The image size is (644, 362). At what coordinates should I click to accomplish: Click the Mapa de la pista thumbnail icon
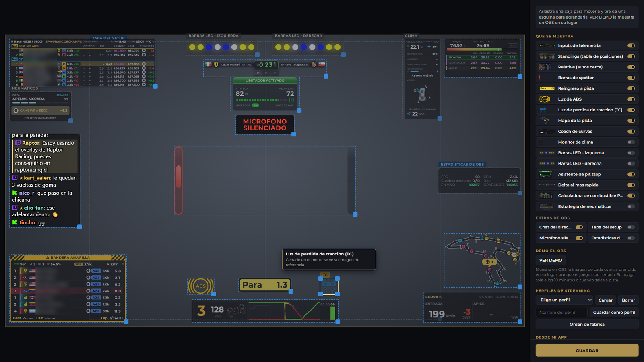click(x=545, y=121)
